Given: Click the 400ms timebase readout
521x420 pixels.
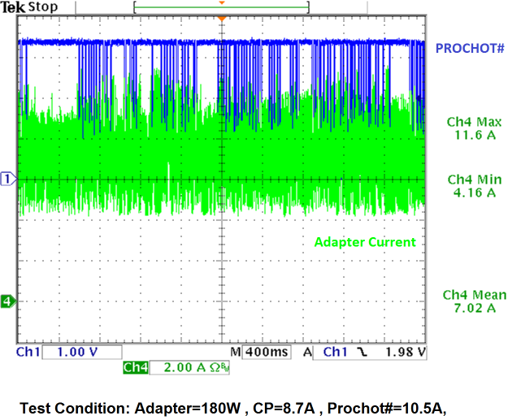Looking at the screenshot, I should pyautogui.click(x=267, y=352).
